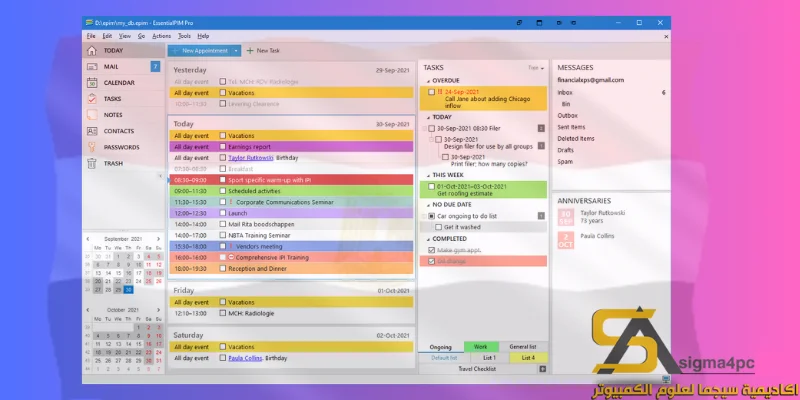Collapse the NO DUE DATE task group
800x400 pixels.
click(428, 205)
